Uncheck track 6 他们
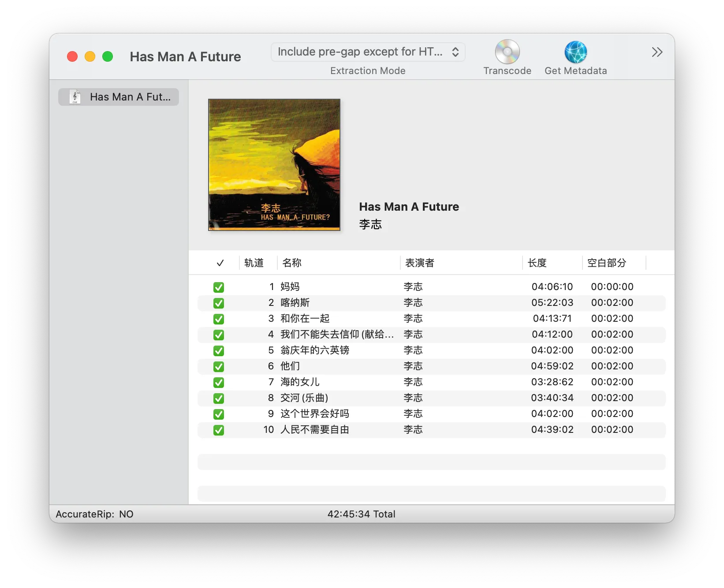The height and width of the screenshot is (588, 724). pyautogui.click(x=219, y=367)
